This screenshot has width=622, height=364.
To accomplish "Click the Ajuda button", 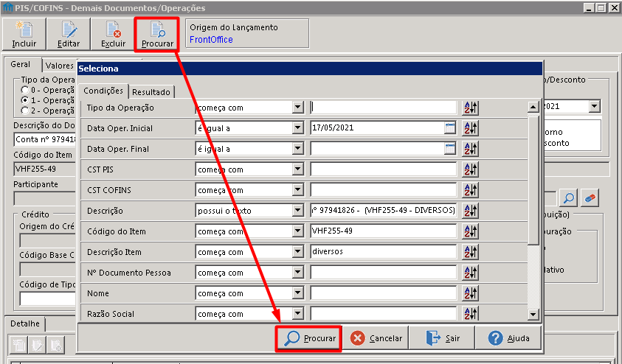I will point(508,338).
